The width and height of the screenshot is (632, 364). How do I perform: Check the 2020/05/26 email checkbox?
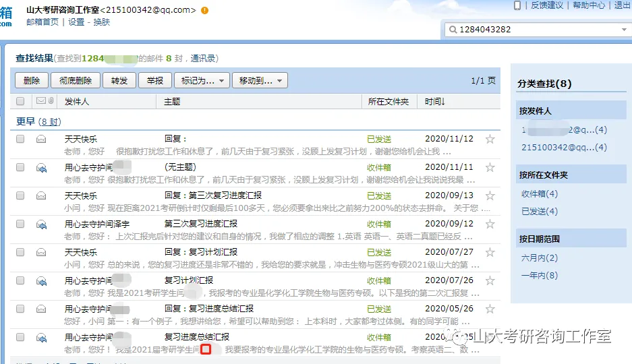pyautogui.click(x=20, y=309)
